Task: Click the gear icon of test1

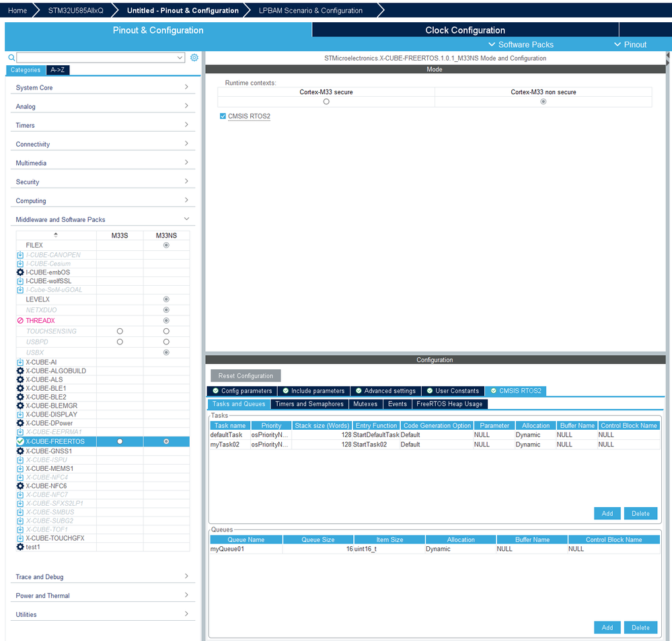Action: [20, 547]
